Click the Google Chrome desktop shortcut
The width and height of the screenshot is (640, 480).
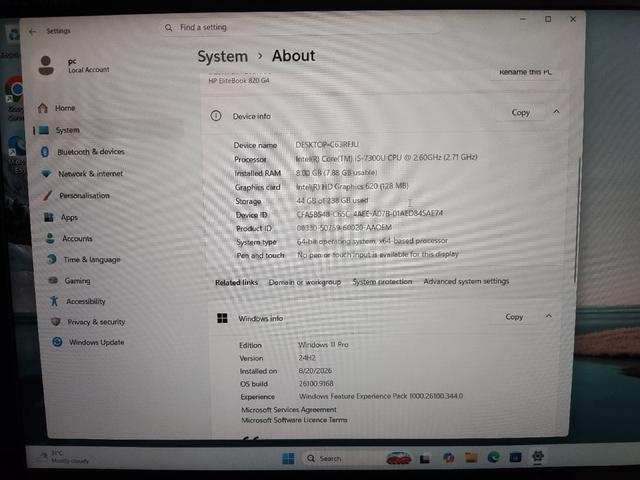click(16, 98)
